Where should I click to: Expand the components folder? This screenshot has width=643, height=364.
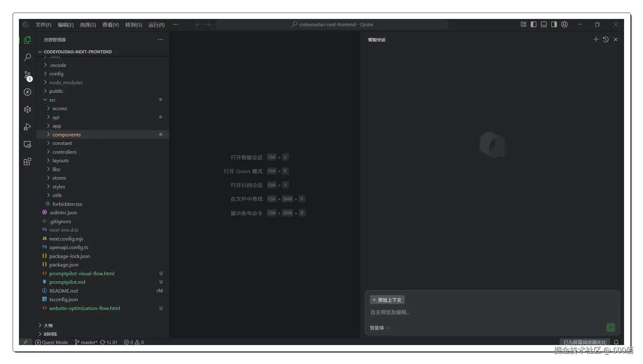pos(66,134)
